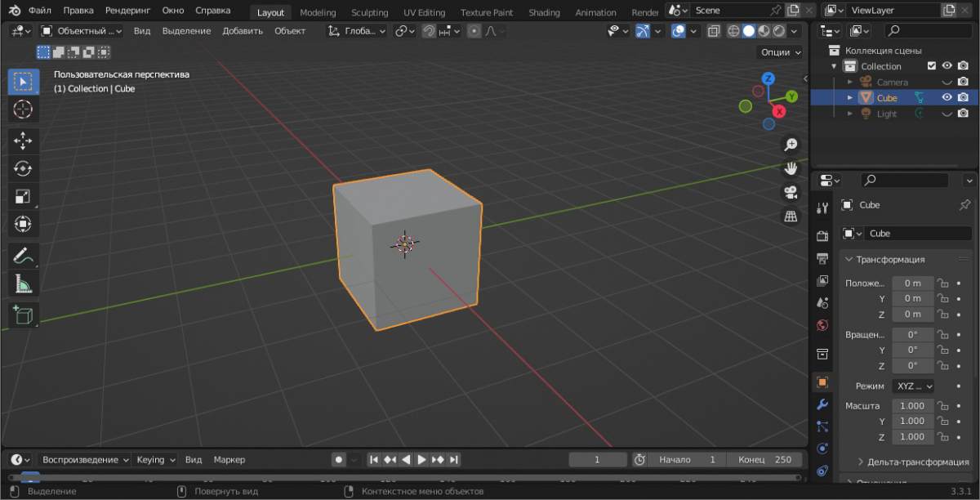
Task: Lock the scale Z value
Action: [x=942, y=436]
